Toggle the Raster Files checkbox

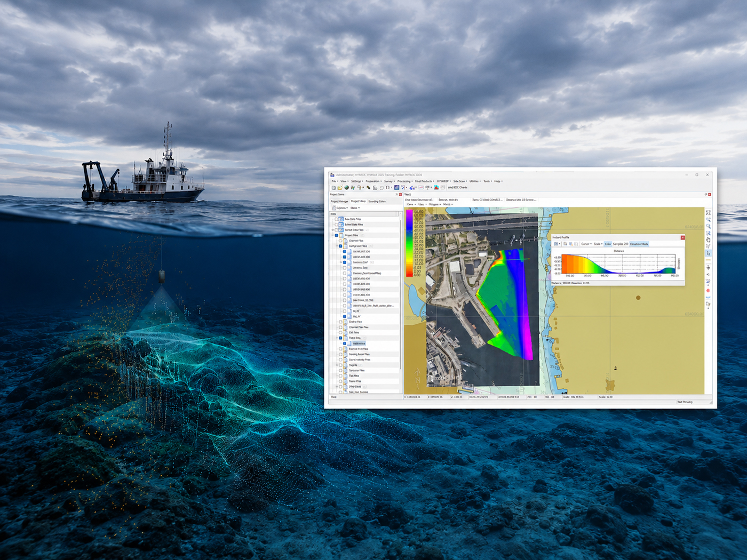coord(340,381)
